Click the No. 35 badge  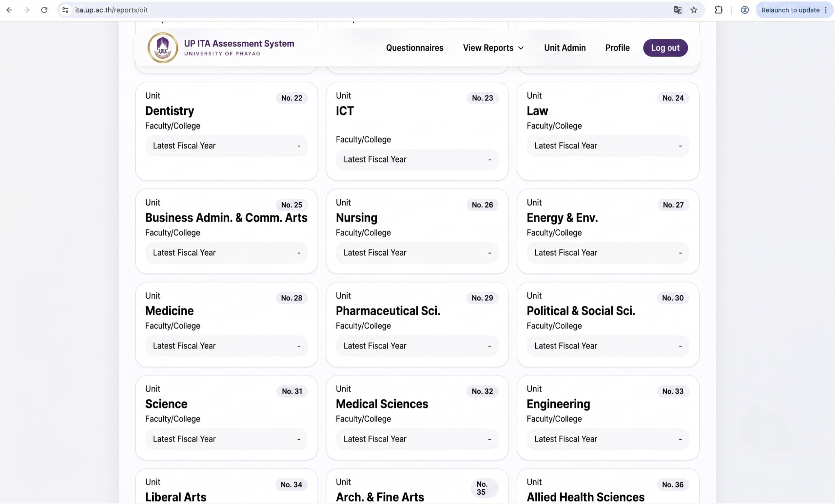484,488
